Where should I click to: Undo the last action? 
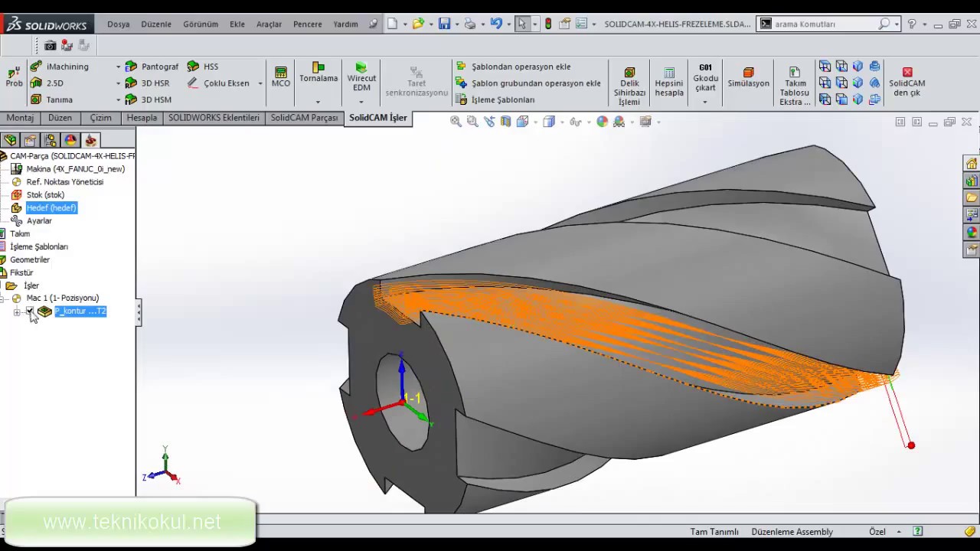tap(496, 24)
